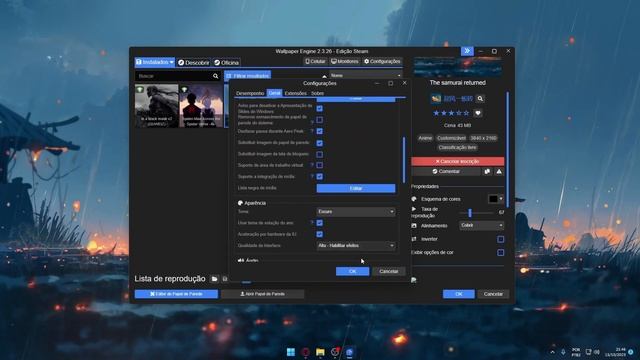Open the Monitores toolbar button
Screen dimensions: 640x360
(x=345, y=62)
